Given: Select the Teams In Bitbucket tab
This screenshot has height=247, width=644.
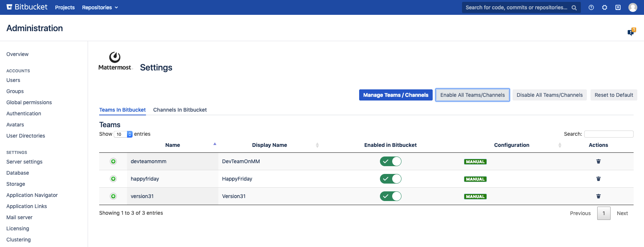Looking at the screenshot, I should point(122,110).
